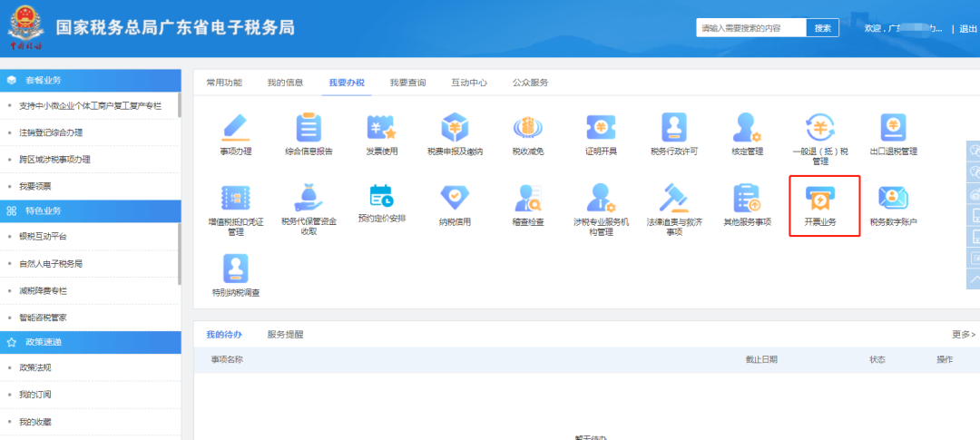Open 政策法规 in sidebar
980x440 pixels.
35,367
